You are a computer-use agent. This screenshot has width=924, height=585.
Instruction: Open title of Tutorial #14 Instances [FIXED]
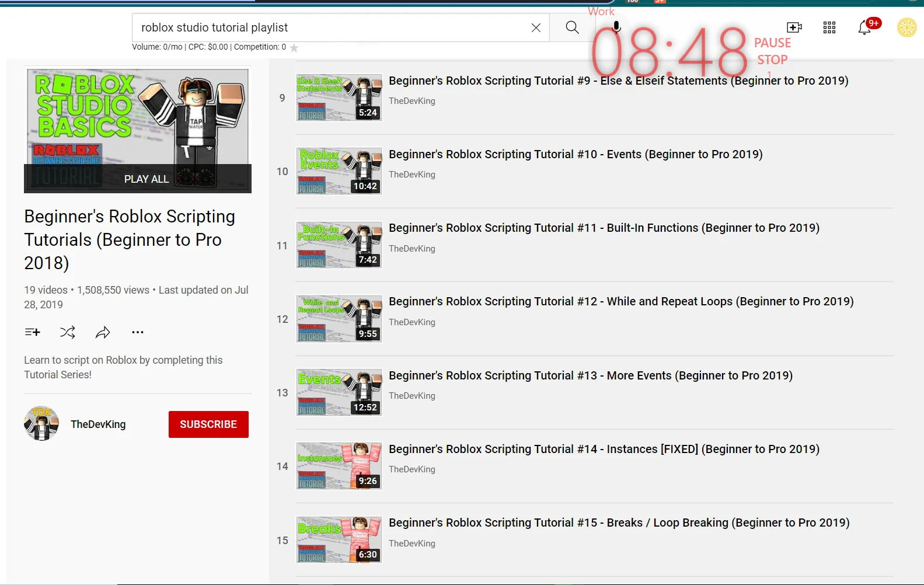click(x=604, y=449)
